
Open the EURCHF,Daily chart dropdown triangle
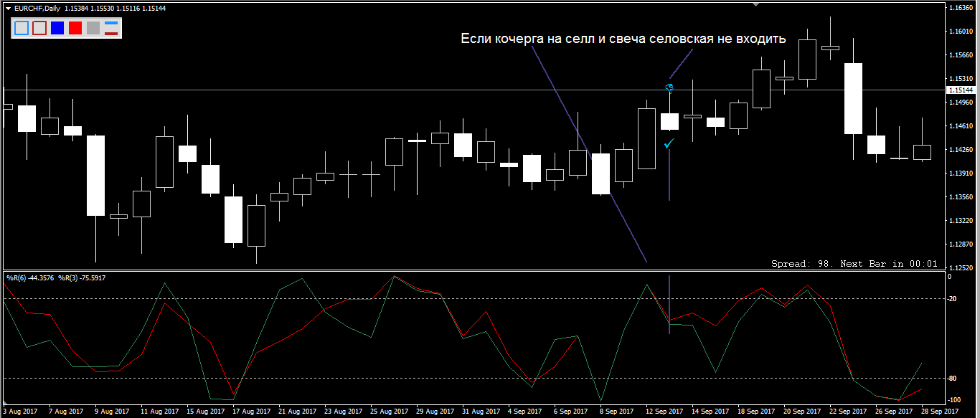7,7
